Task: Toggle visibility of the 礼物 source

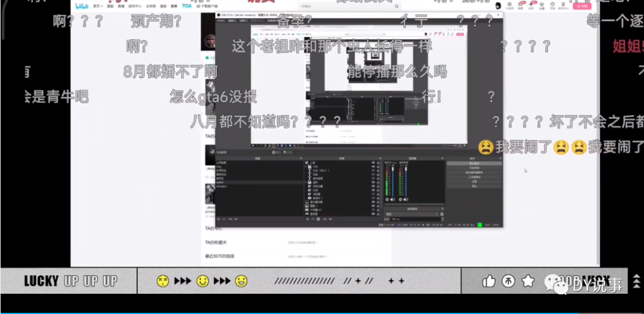Action: (x=373, y=190)
